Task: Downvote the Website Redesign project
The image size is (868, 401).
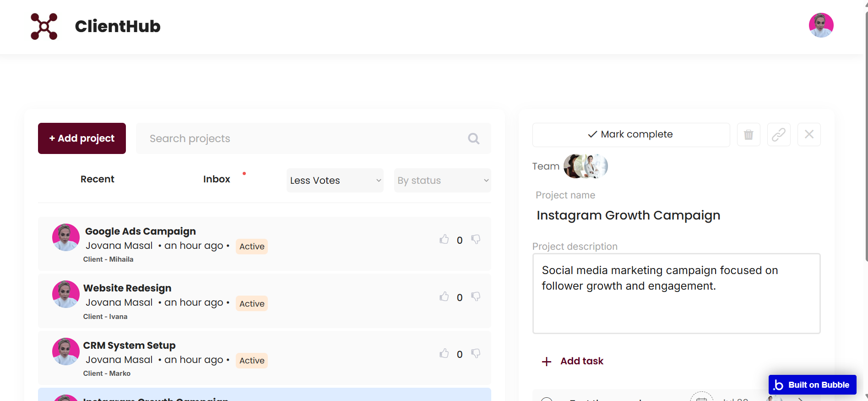Action: point(476,297)
